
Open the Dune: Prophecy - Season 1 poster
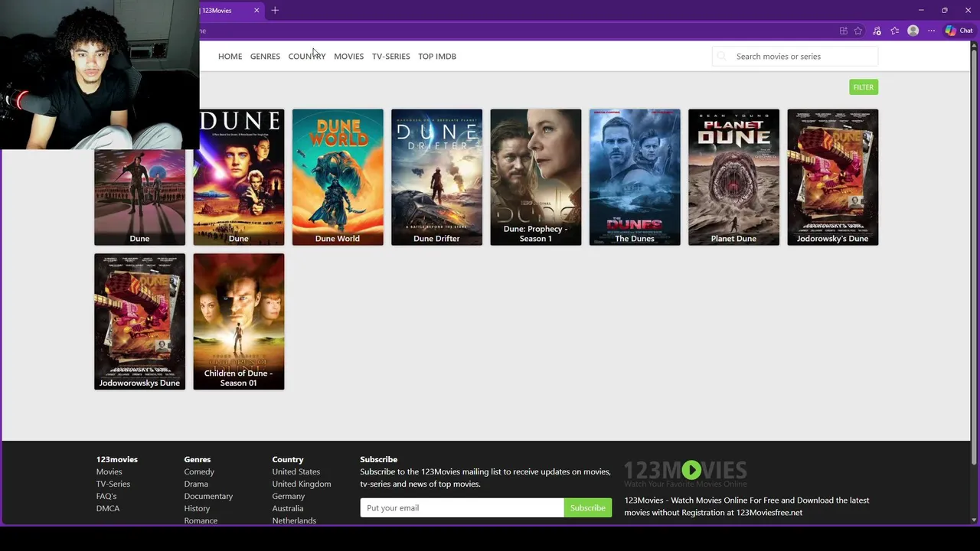535,177
